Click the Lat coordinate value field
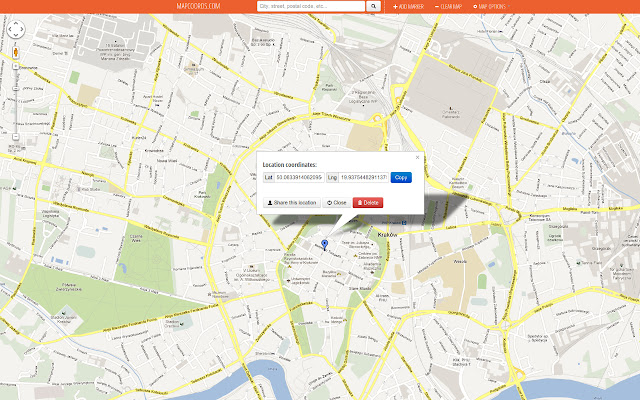This screenshot has height=400, width=640. (299, 177)
